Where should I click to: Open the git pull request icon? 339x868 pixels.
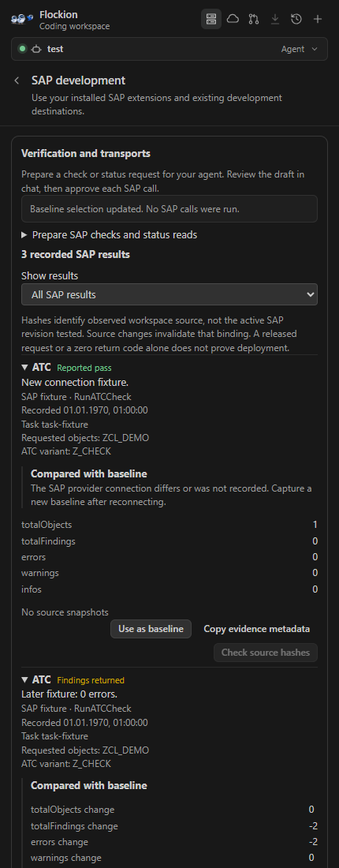tap(254, 20)
